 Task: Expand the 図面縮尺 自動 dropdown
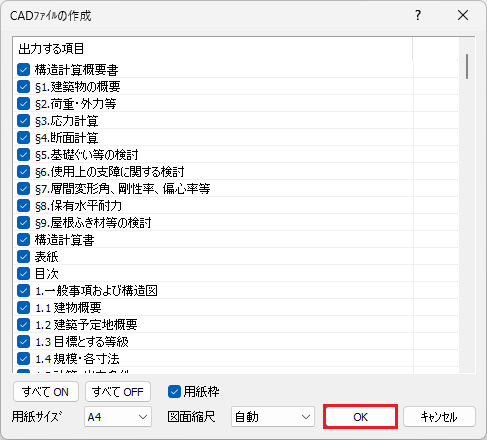(x=273, y=417)
